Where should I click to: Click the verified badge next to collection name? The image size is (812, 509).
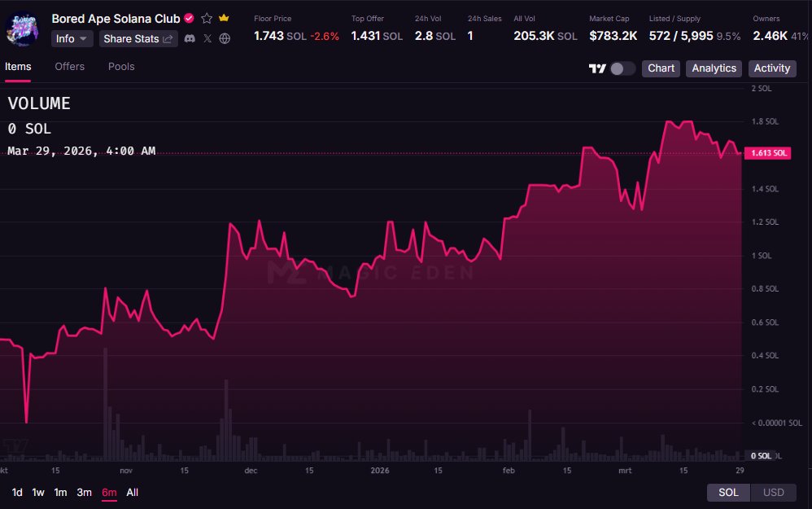coord(189,19)
